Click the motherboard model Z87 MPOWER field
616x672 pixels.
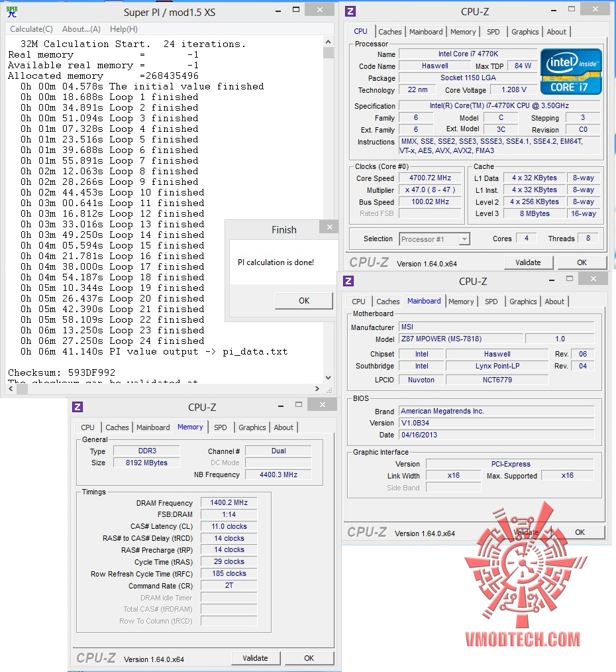[x=462, y=339]
